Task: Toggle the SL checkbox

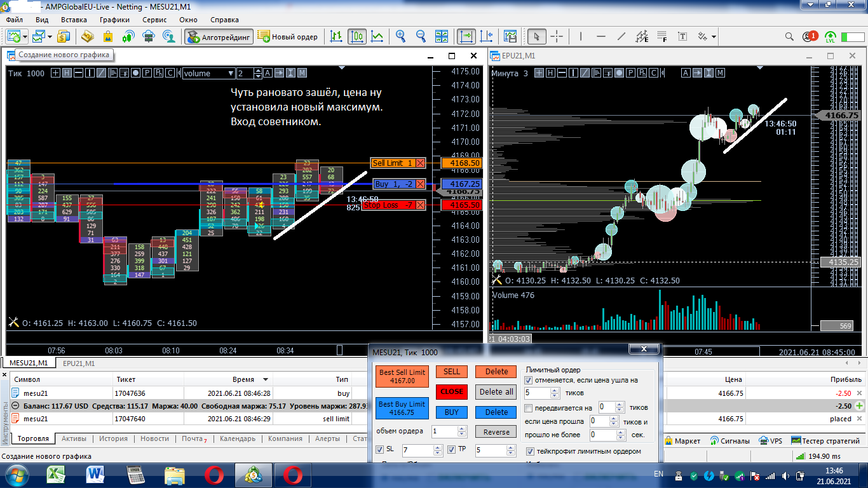Action: tap(379, 449)
